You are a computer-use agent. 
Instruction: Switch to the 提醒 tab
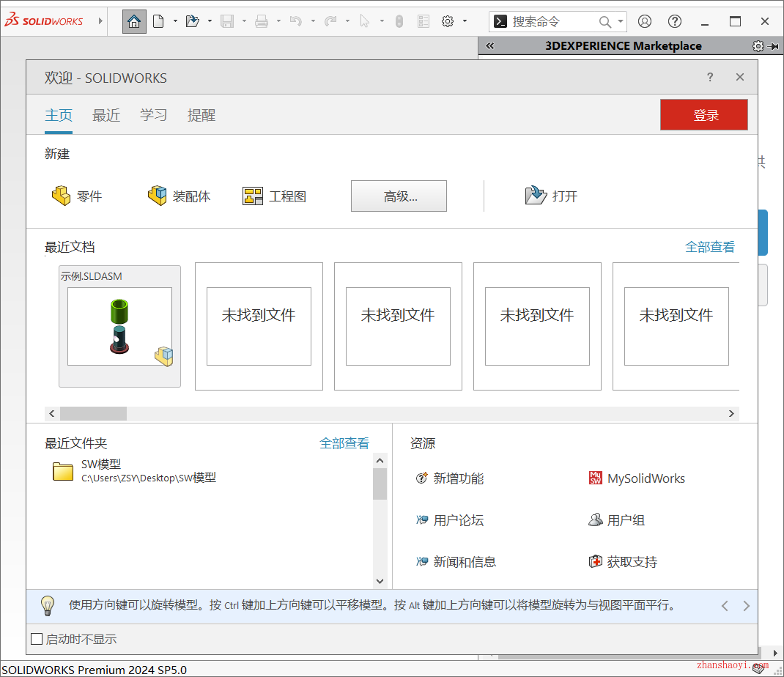[x=201, y=116]
